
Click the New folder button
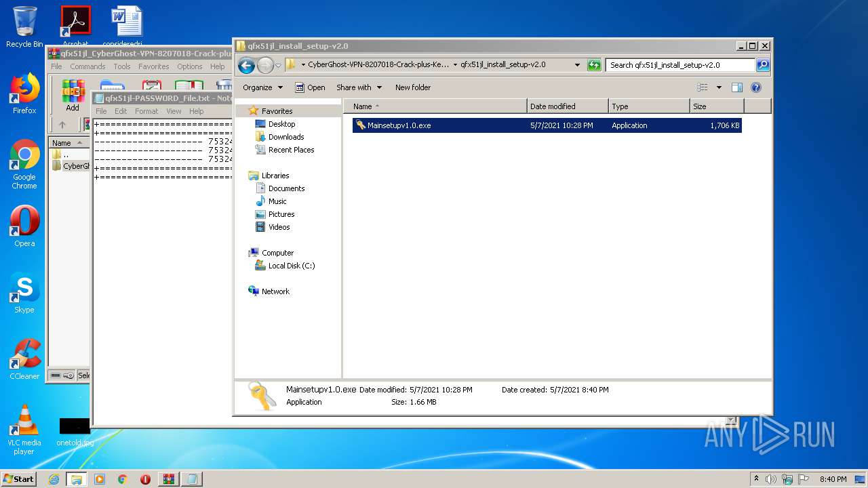413,87
